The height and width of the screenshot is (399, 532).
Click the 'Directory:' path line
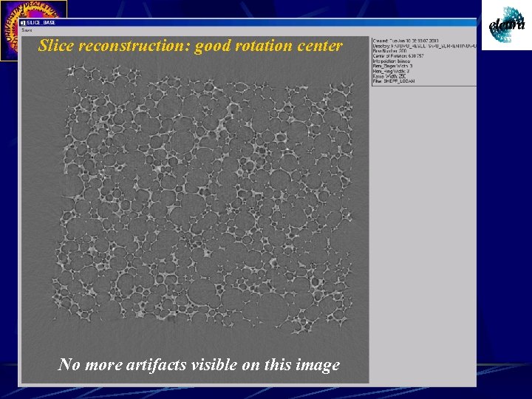[424, 46]
